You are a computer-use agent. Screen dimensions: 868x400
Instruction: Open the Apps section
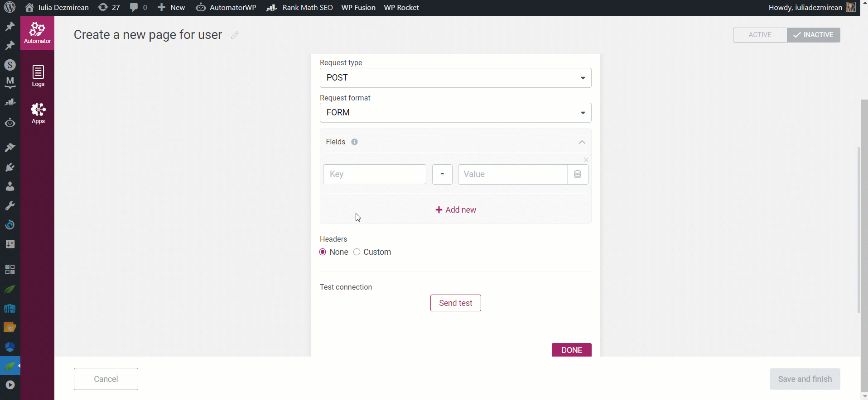(38, 113)
